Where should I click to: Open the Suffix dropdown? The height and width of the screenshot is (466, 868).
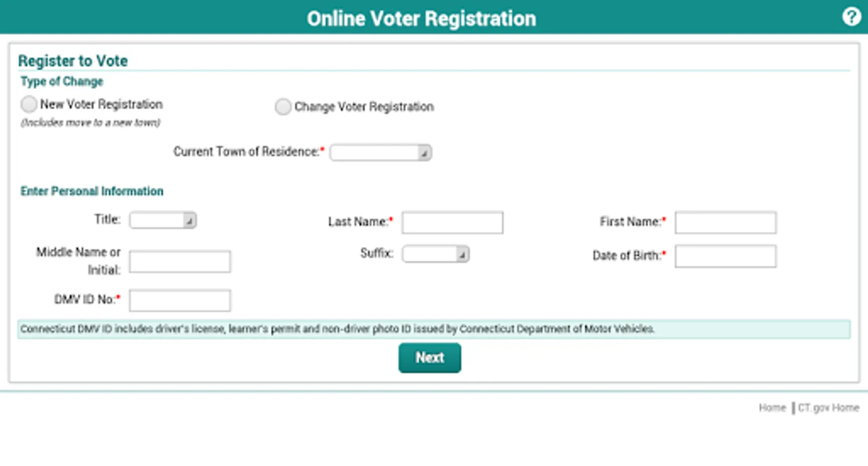click(x=436, y=254)
